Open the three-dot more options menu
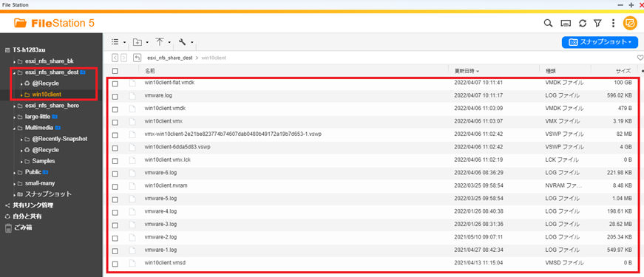Viewport: 644px width, 277px height. coord(613,24)
